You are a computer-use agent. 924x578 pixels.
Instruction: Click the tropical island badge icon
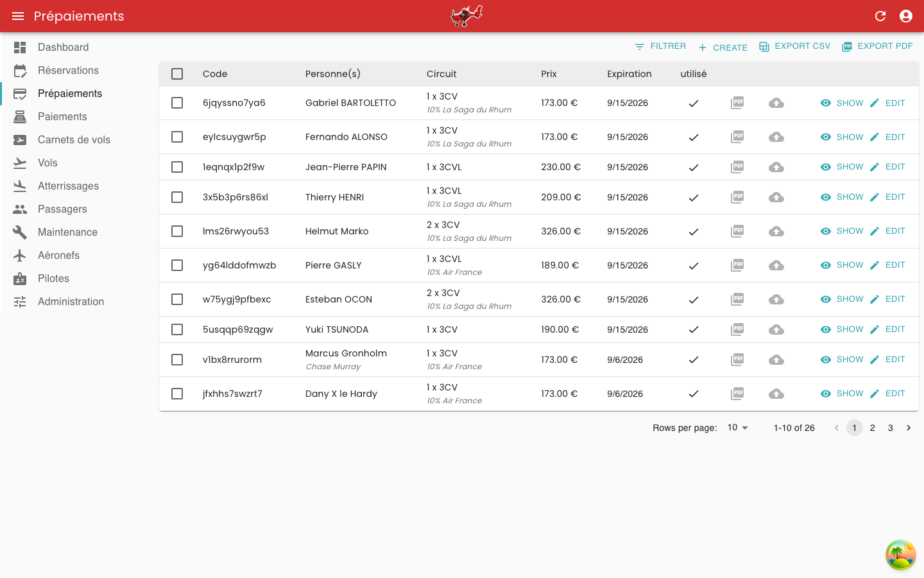pyautogui.click(x=900, y=555)
